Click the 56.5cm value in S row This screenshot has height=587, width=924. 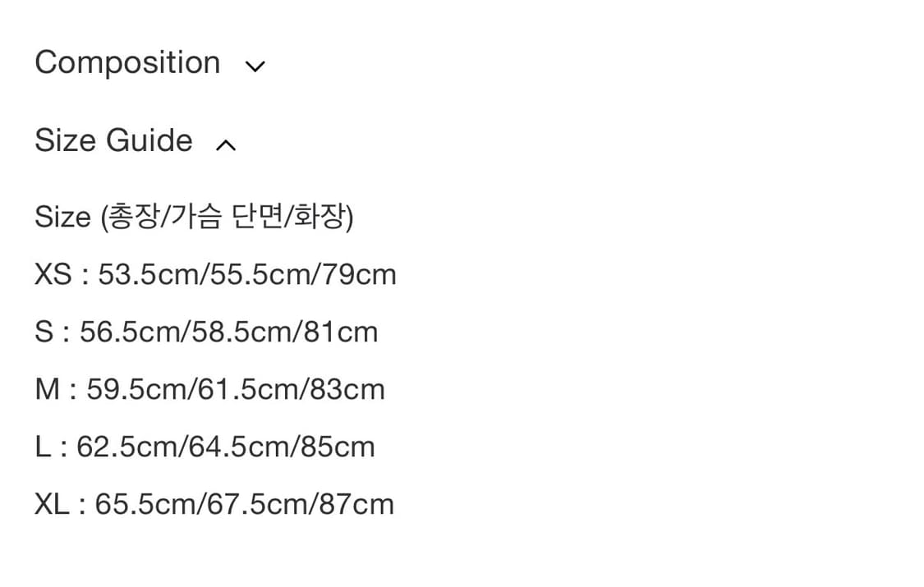131,332
